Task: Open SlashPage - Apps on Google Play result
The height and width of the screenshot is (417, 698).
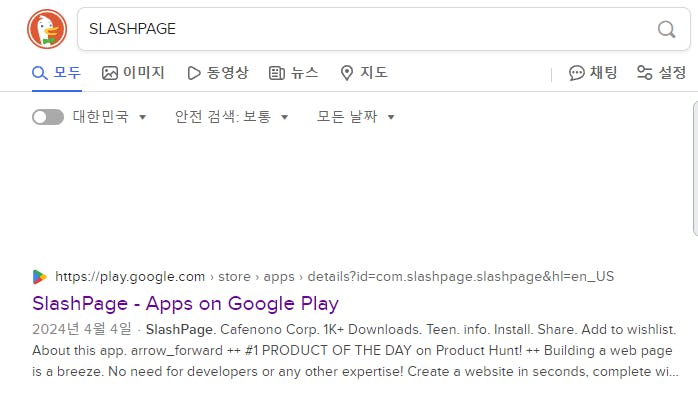Action: (185, 304)
